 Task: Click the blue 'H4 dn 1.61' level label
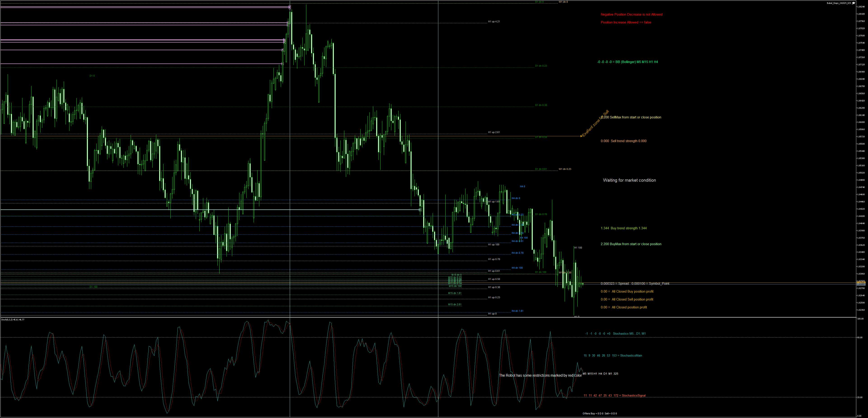tap(517, 311)
